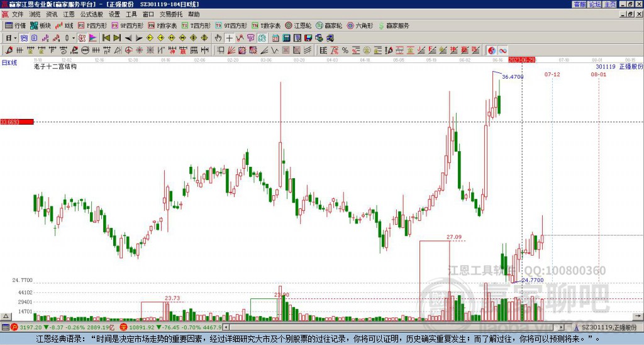This screenshot has width=644, height=345.
Task: Click the 36.4700 high price label
Action: click(x=513, y=76)
